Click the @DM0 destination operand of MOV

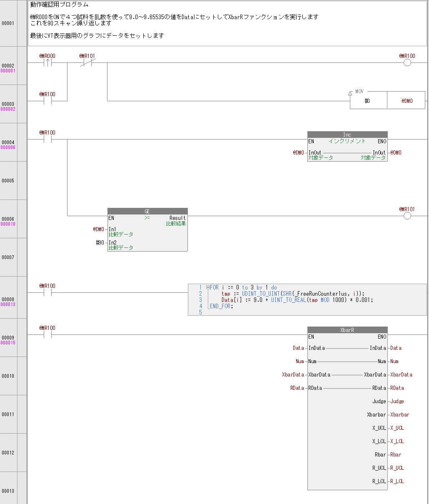coord(407,101)
